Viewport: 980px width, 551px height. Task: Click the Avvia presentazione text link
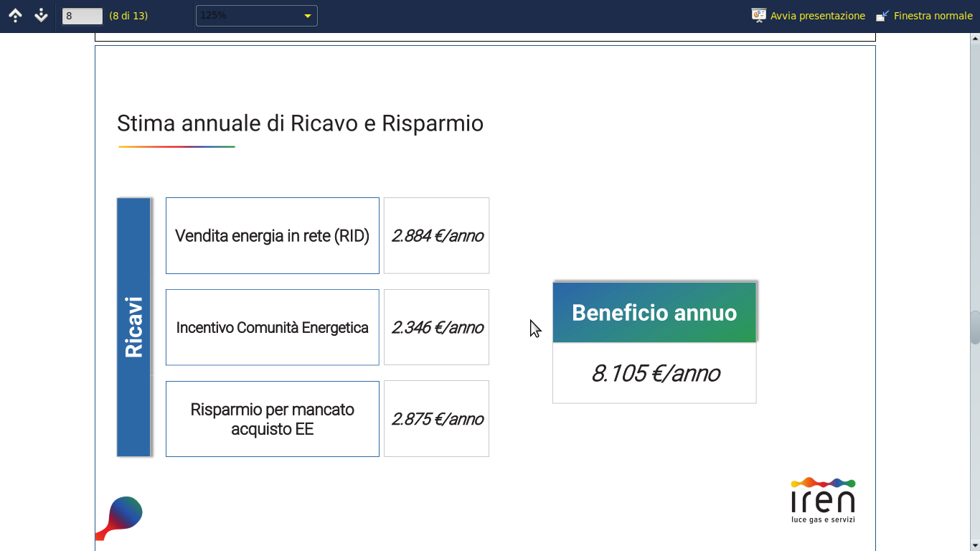click(818, 16)
